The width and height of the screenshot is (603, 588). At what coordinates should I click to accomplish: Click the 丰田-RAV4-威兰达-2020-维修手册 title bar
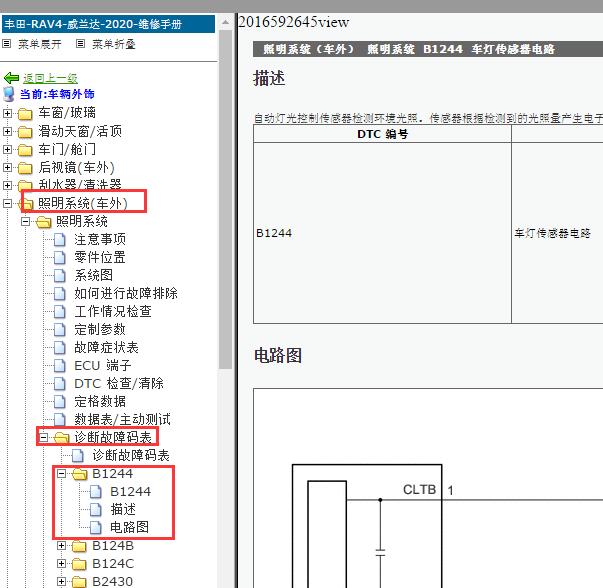(x=108, y=24)
